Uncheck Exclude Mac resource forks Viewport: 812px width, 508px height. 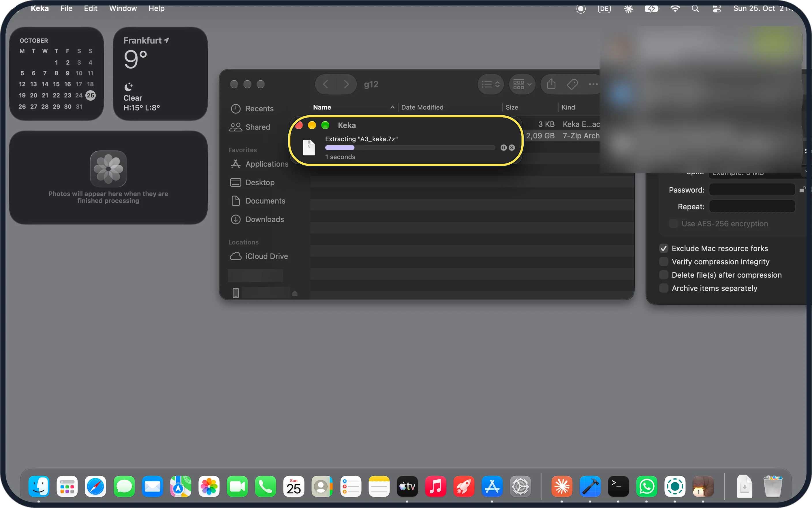point(663,248)
